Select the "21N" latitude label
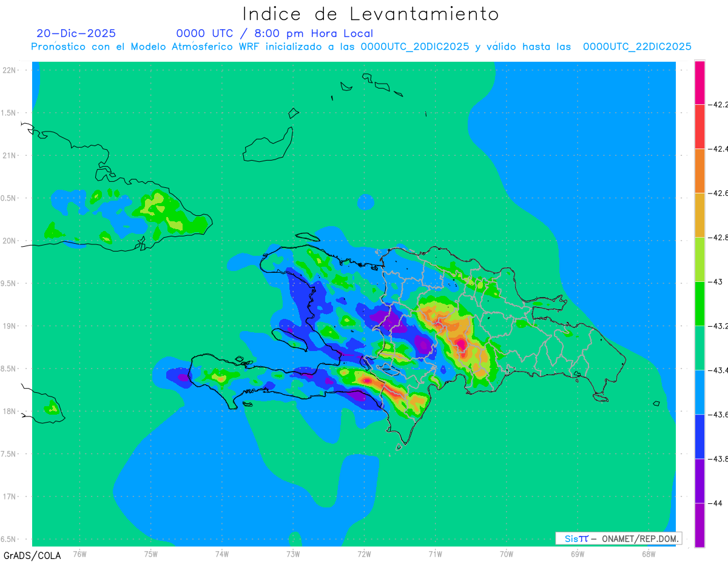This screenshot has width=728, height=562. pyautogui.click(x=10, y=155)
